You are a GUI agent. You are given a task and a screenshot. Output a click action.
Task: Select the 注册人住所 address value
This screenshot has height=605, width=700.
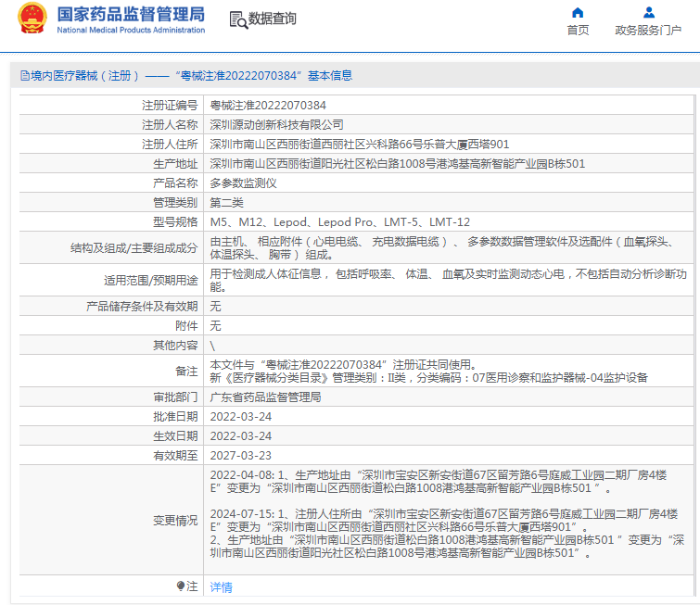[360, 145]
